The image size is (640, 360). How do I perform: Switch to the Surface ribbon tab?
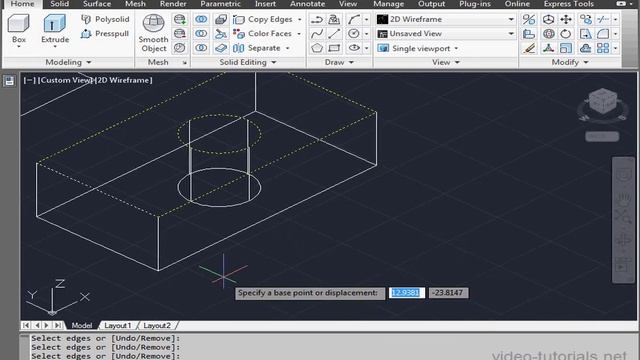pos(97,4)
